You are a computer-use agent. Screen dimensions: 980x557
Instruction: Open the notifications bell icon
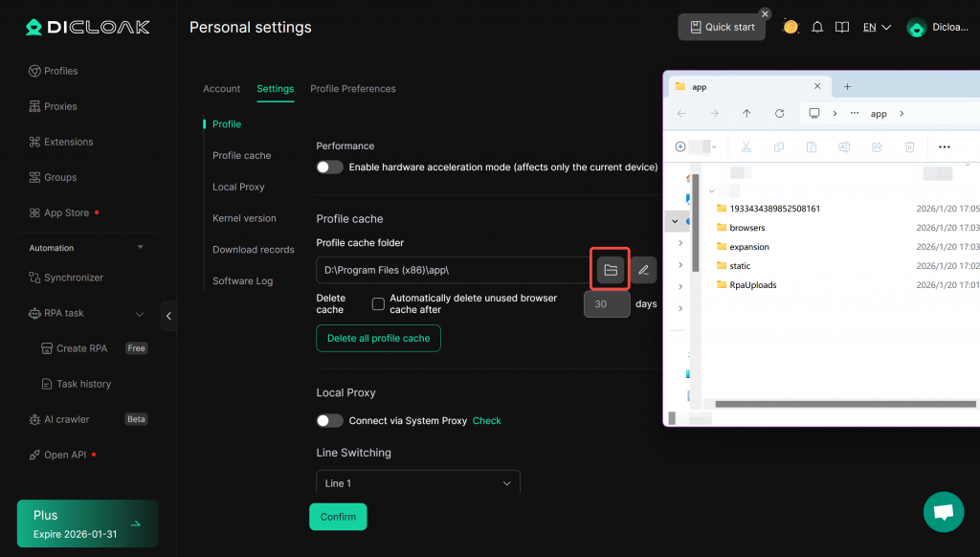[817, 27]
